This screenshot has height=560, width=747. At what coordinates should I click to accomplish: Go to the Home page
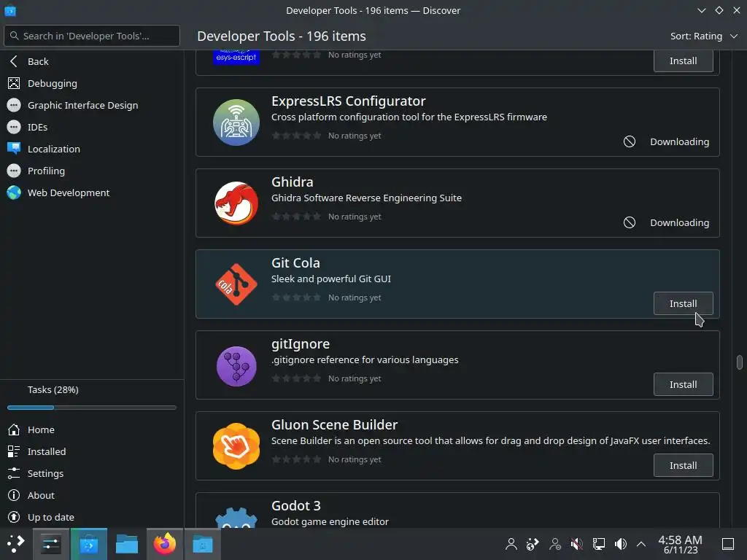[92, 430]
